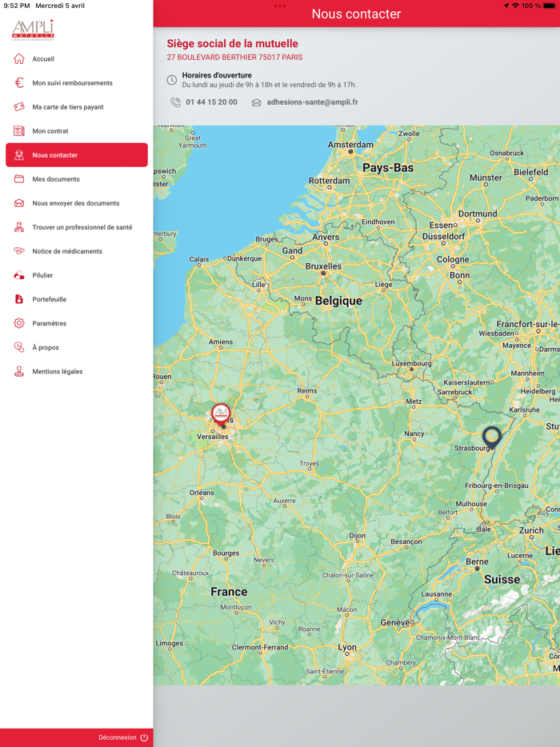
Task: Tap Amsterdam on the map
Action: pyautogui.click(x=350, y=145)
